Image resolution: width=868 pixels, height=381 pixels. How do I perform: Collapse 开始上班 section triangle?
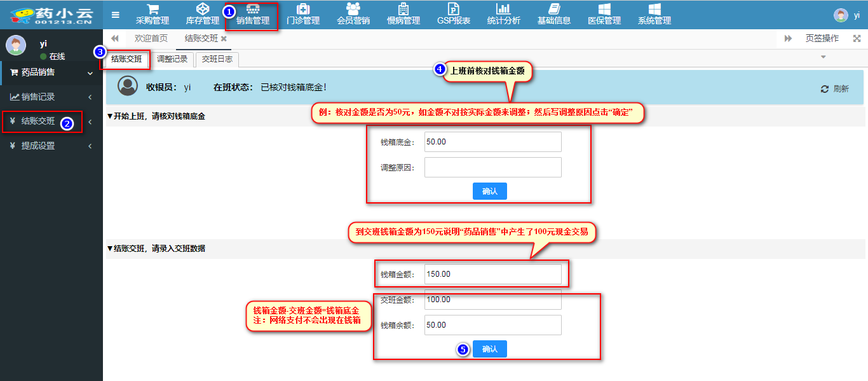tap(109, 116)
